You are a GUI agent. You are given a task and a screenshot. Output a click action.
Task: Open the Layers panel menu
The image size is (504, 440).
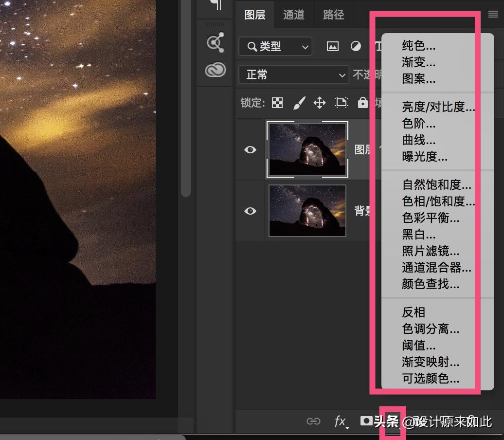(x=493, y=14)
